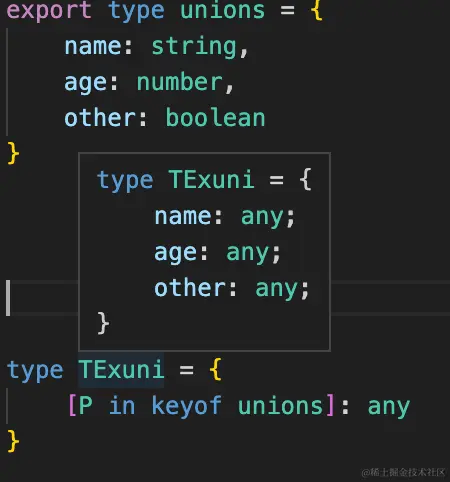Click the string type on the name line
This screenshot has height=482, width=450.
pos(194,46)
